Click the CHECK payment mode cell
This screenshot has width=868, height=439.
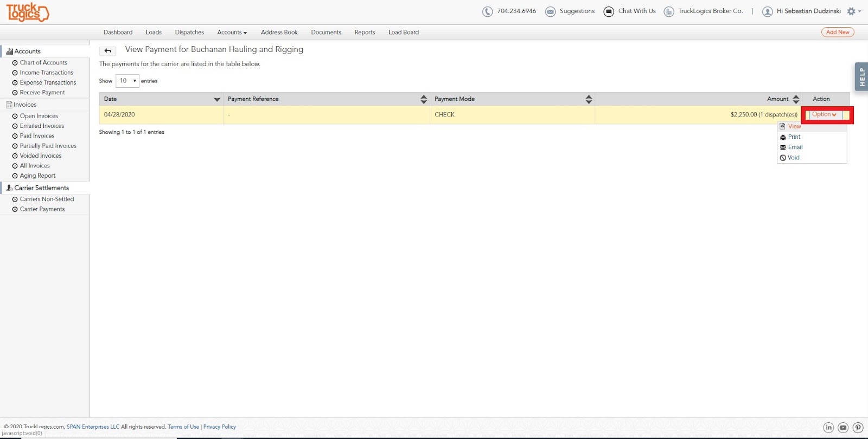click(x=512, y=115)
